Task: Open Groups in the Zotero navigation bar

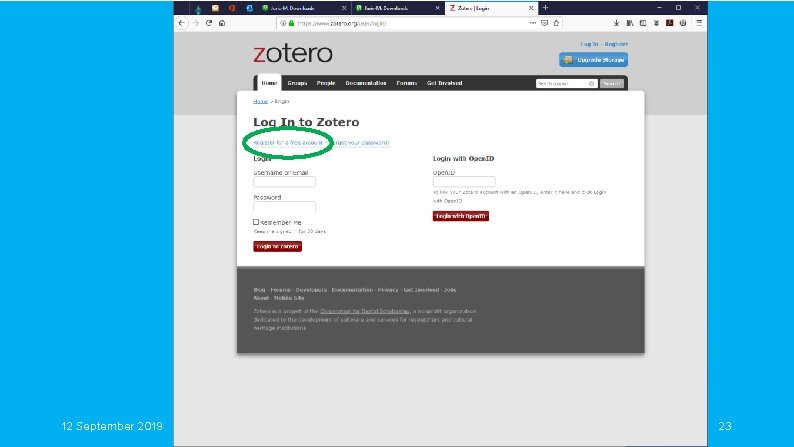Action: coord(297,83)
